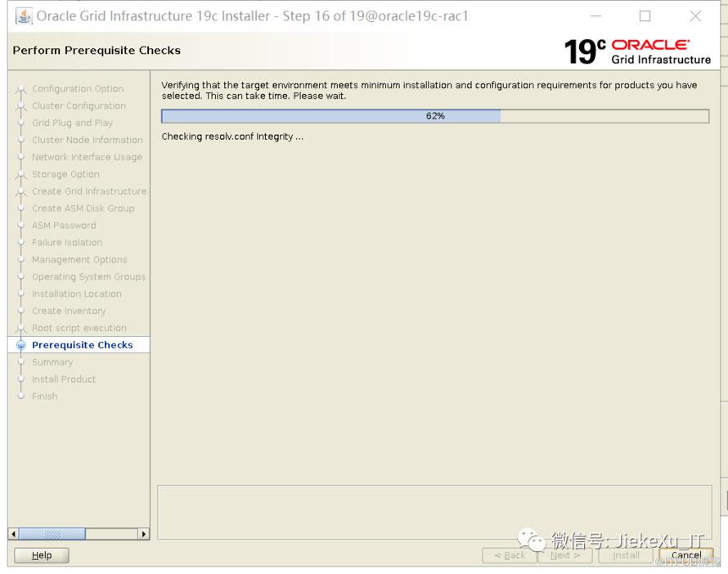Click the Install button
This screenshot has height=574, width=728.
pyautogui.click(x=626, y=555)
